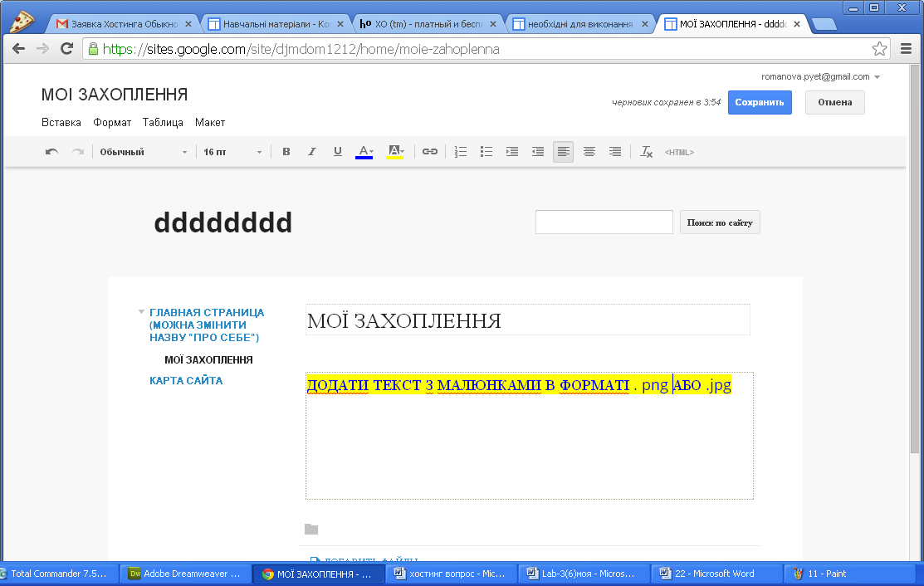Bookmark this page with star icon

(879, 49)
